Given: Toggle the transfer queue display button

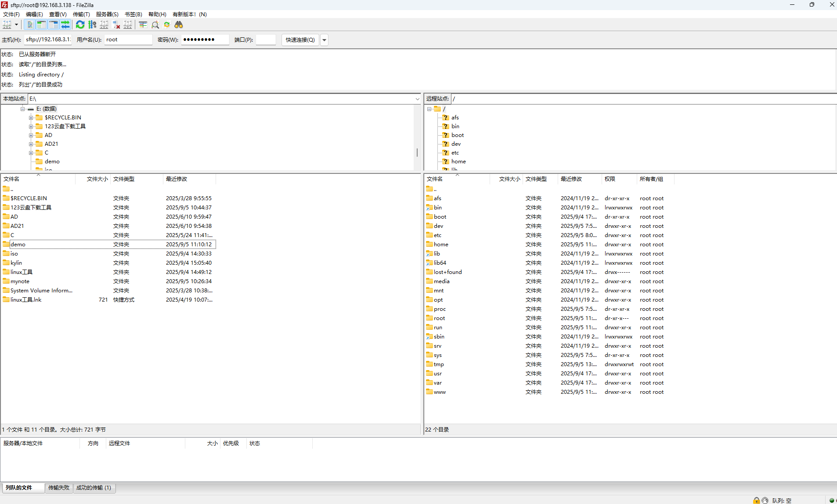Looking at the screenshot, I should [65, 25].
